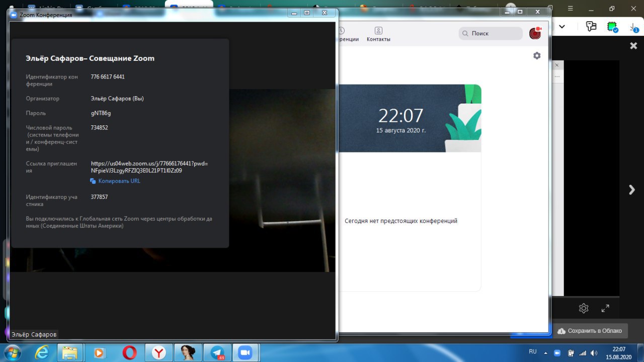644x362 pixels.
Task: Select meeting ID text 776 6617 6441
Action: tap(108, 77)
